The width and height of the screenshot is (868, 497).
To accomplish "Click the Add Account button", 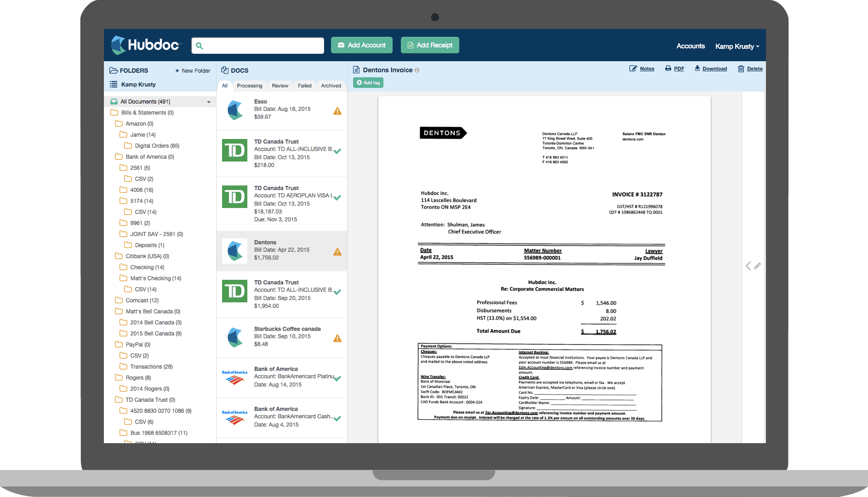I will click(362, 45).
